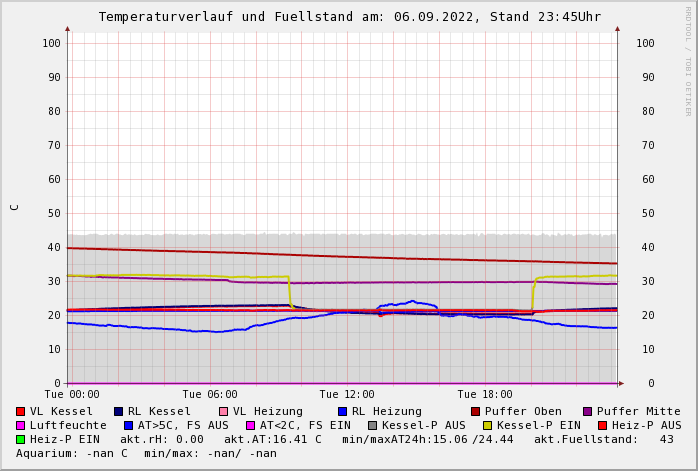Select the Tue 18:00 time axis label

click(485, 395)
